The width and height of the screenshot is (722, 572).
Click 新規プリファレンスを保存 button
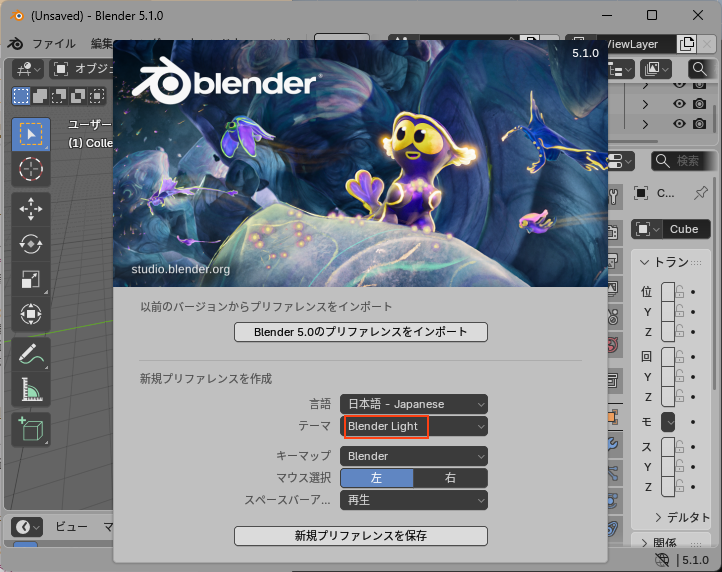[361, 536]
